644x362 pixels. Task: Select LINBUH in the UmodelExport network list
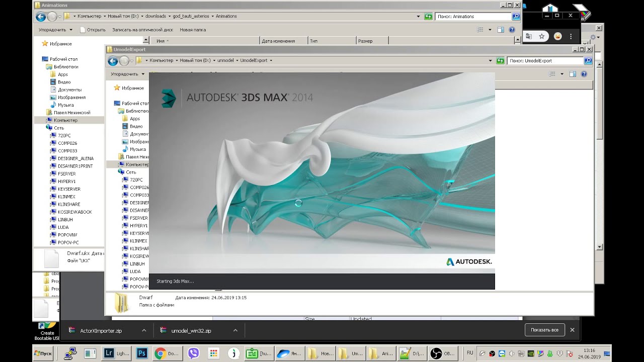tap(137, 264)
